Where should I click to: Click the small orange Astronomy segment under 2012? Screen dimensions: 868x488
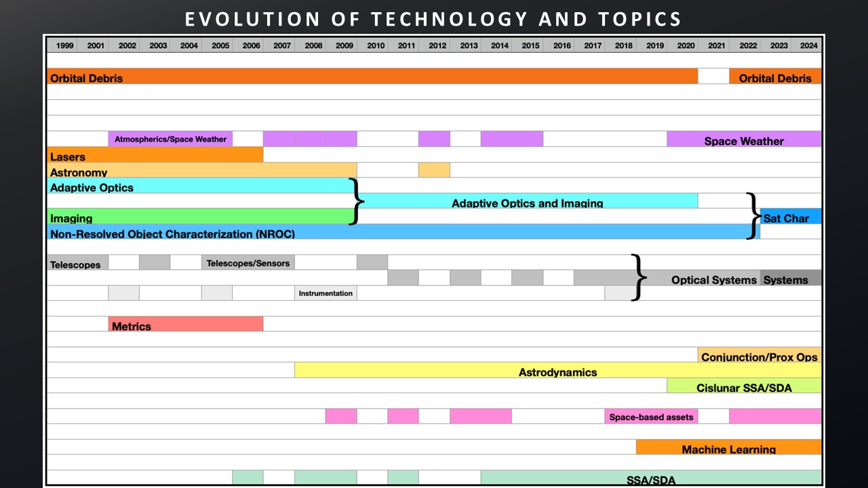(x=434, y=169)
